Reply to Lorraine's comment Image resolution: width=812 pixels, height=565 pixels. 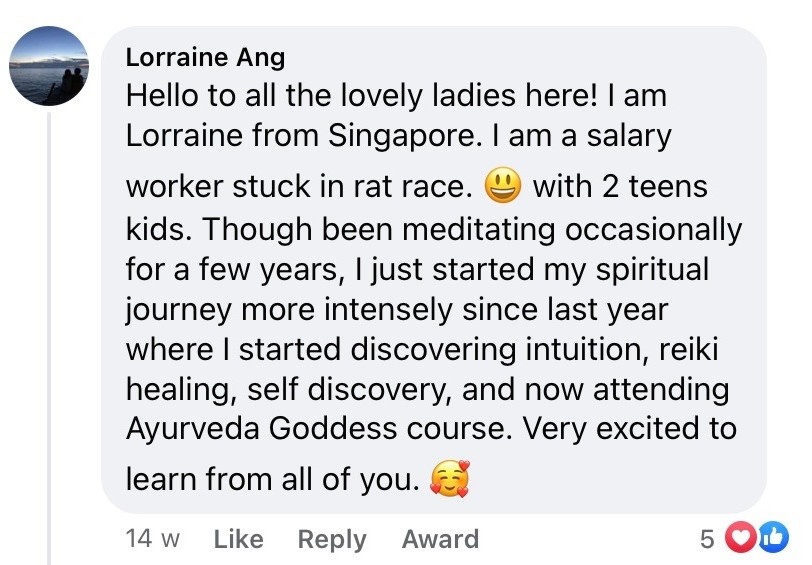click(332, 540)
